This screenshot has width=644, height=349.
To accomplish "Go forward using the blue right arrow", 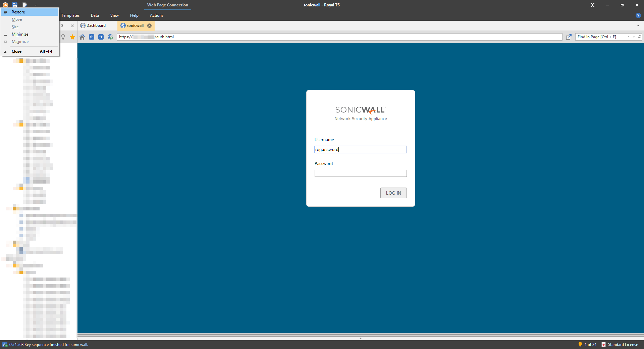I will [101, 37].
